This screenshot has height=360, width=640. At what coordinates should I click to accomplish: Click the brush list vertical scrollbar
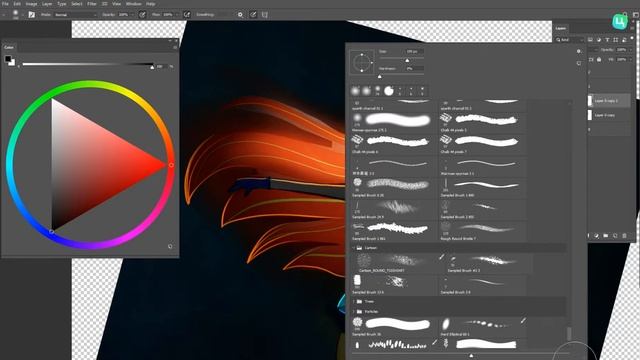(x=569, y=334)
